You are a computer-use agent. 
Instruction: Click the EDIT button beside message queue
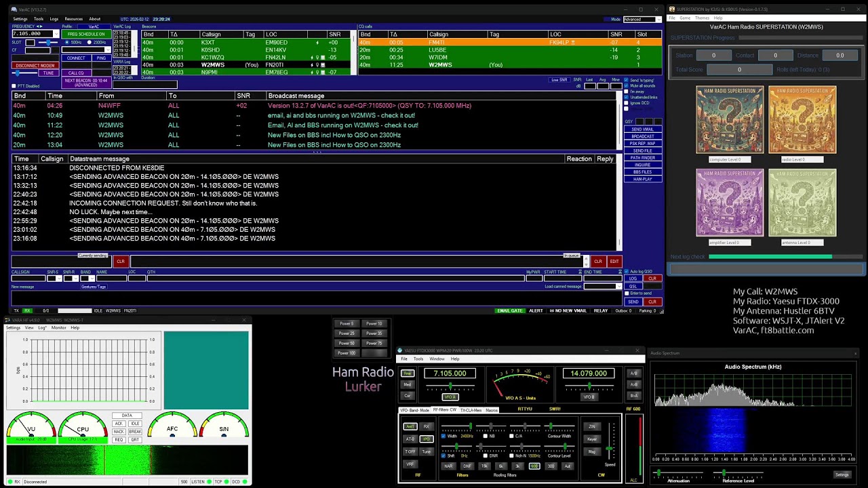coord(614,262)
